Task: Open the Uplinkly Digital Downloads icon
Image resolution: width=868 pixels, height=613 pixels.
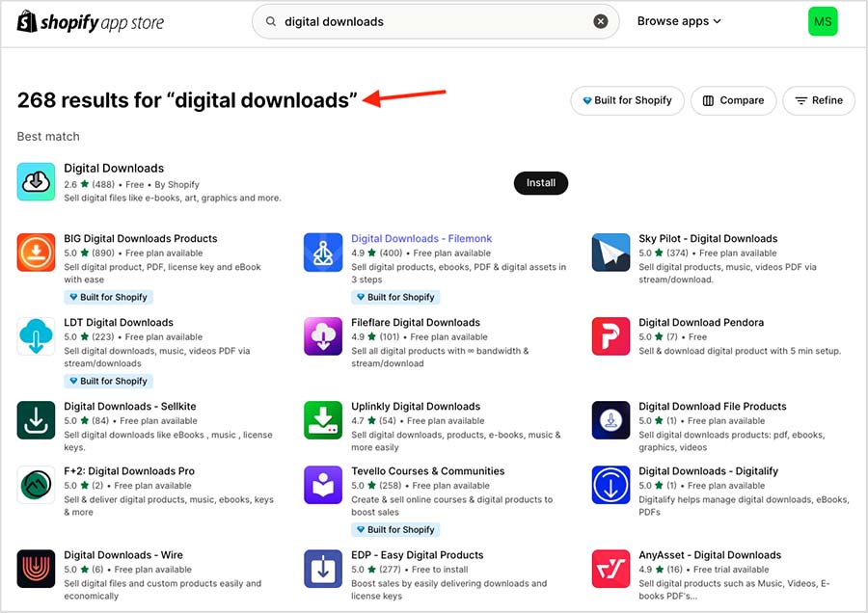Action: (x=323, y=420)
